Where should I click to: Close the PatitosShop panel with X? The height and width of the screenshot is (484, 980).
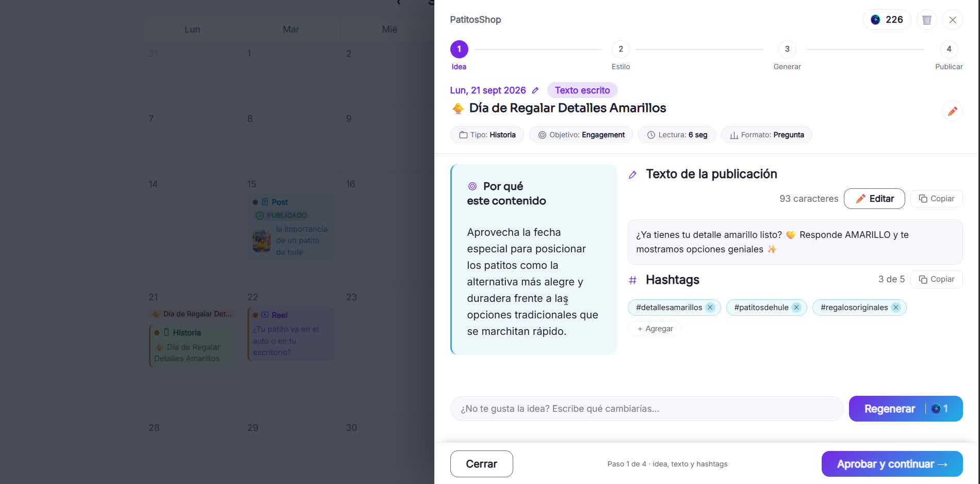(953, 20)
